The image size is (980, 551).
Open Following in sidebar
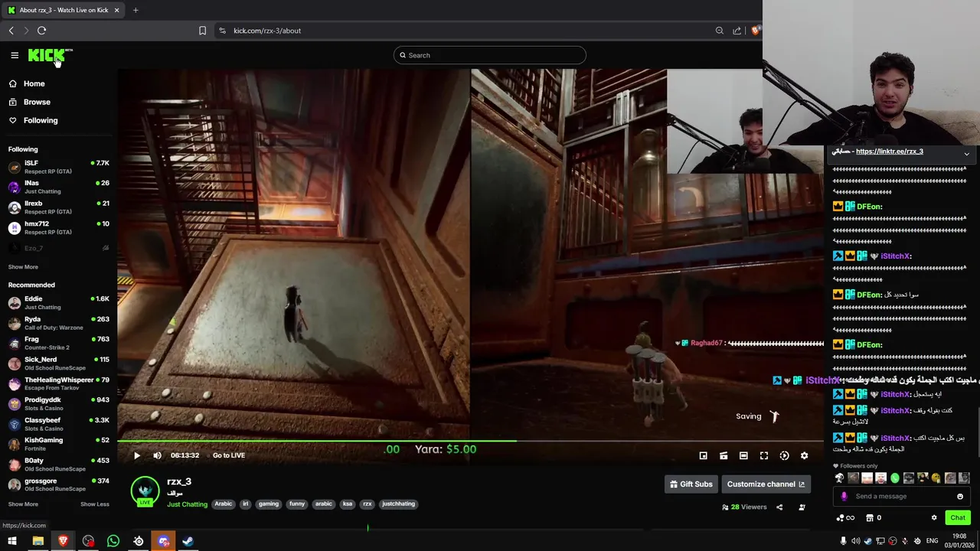click(40, 120)
